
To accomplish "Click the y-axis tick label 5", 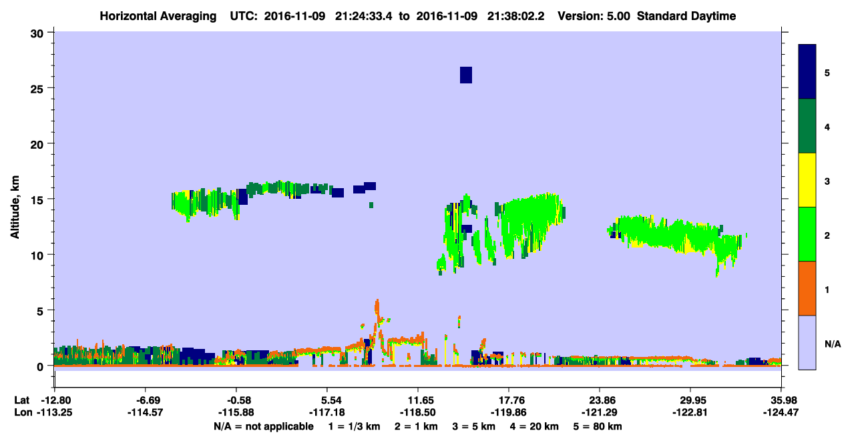I will coord(41,310).
